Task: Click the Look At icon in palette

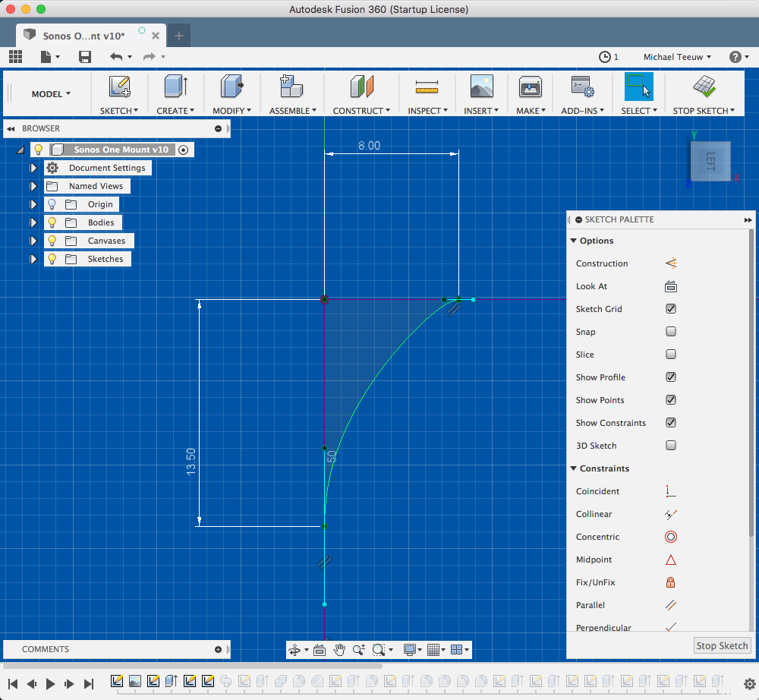Action: pyautogui.click(x=670, y=286)
